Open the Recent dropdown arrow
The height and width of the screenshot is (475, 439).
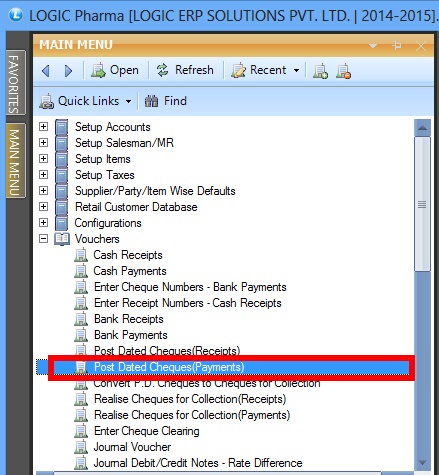point(296,71)
